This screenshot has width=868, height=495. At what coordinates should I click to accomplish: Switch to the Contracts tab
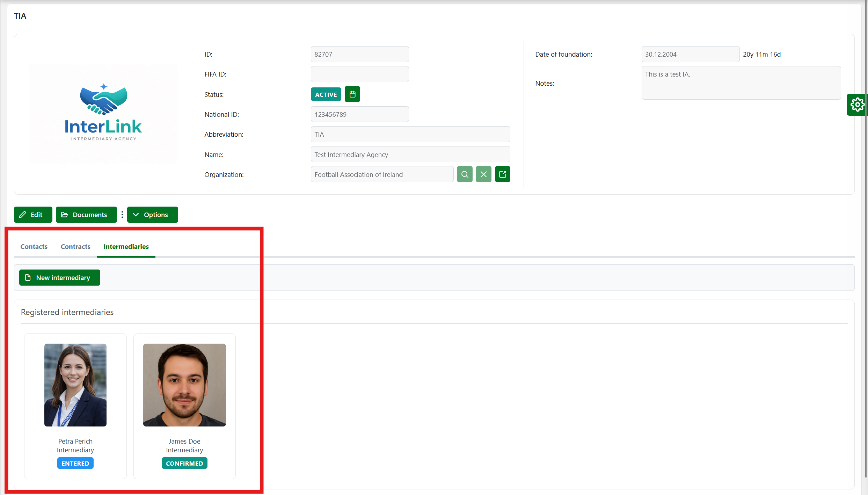[75, 246]
